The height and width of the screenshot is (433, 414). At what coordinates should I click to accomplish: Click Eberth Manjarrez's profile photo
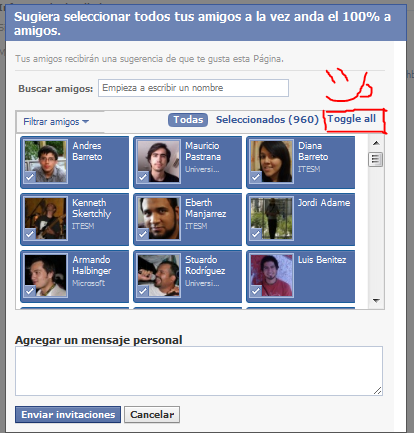click(x=159, y=219)
